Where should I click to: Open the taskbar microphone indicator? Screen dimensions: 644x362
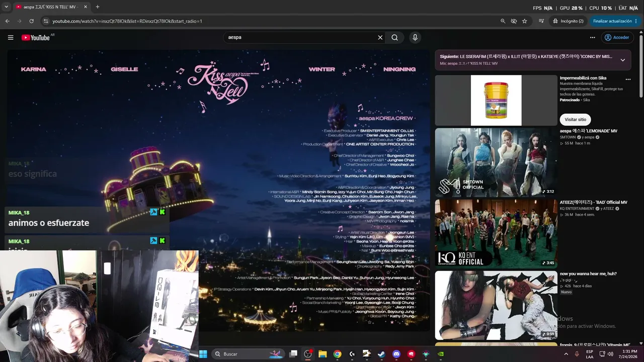tap(577, 354)
